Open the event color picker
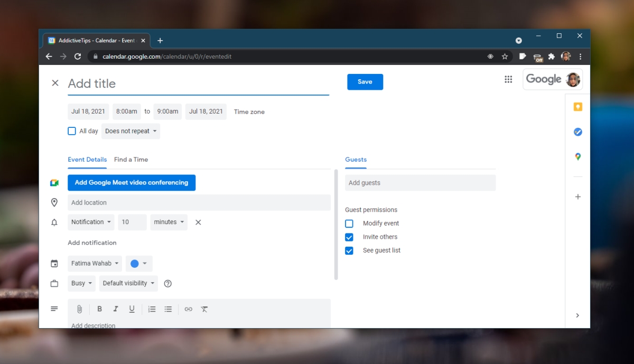The width and height of the screenshot is (634, 364). [139, 263]
